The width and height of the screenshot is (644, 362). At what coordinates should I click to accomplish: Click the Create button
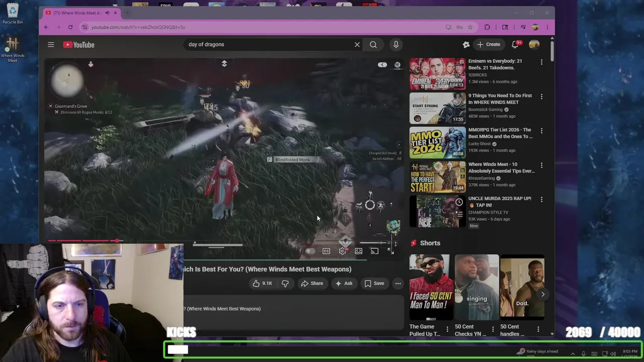click(489, 45)
